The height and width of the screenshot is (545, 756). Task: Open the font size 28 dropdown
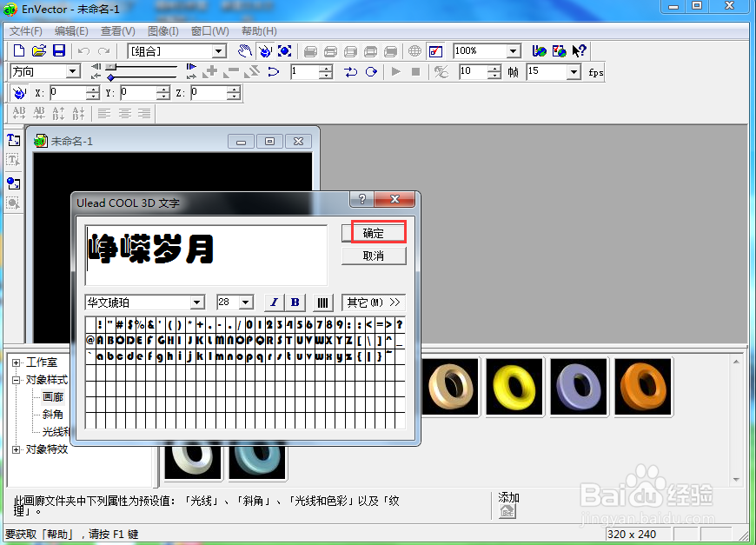tap(246, 302)
